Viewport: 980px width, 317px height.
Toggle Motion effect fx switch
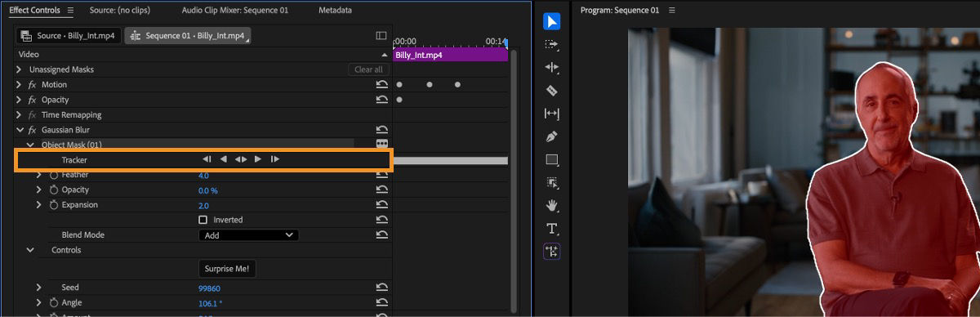(x=33, y=85)
